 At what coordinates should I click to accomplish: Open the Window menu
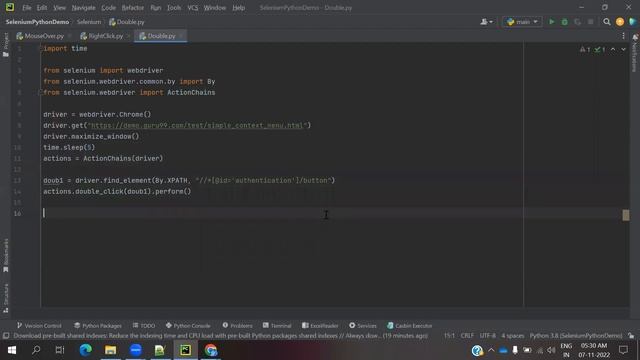pyautogui.click(x=214, y=8)
